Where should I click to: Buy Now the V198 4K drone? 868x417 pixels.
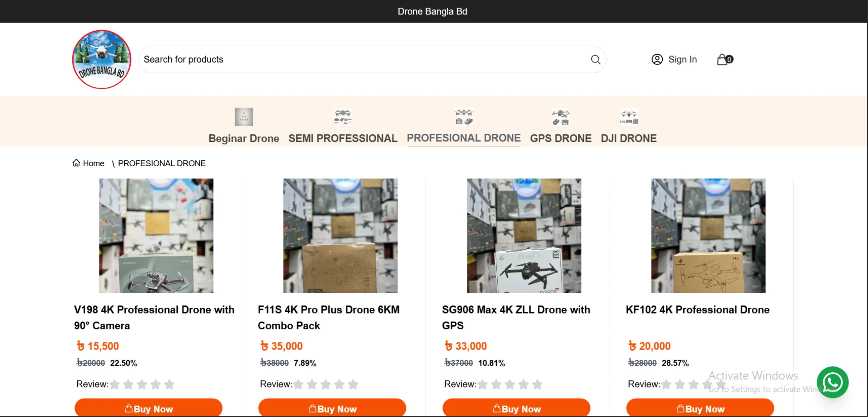[148, 408]
